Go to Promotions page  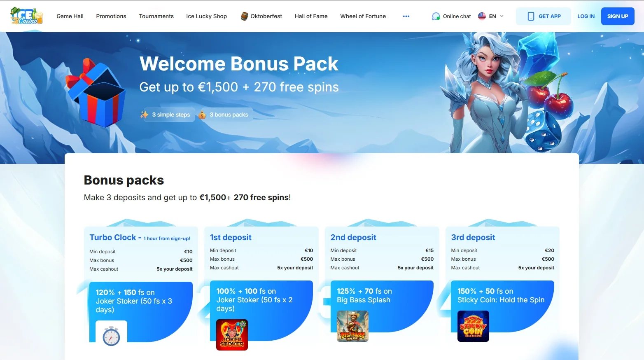[x=111, y=16]
